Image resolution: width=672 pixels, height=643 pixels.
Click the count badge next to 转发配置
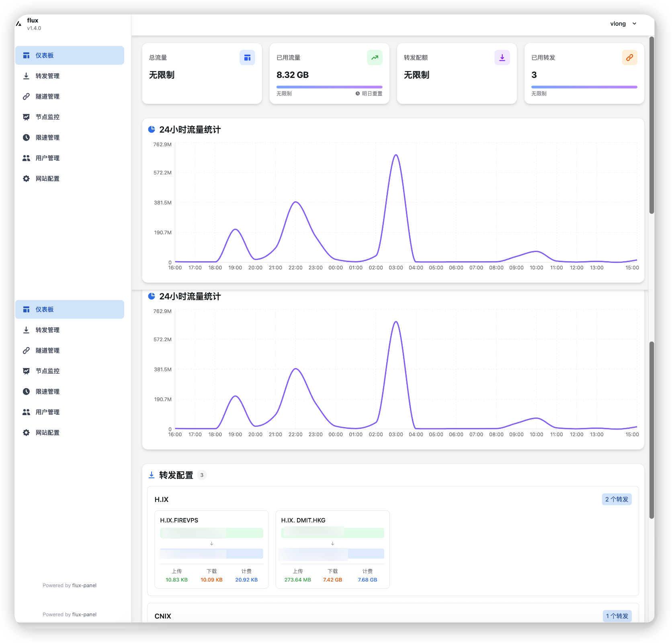click(x=202, y=475)
